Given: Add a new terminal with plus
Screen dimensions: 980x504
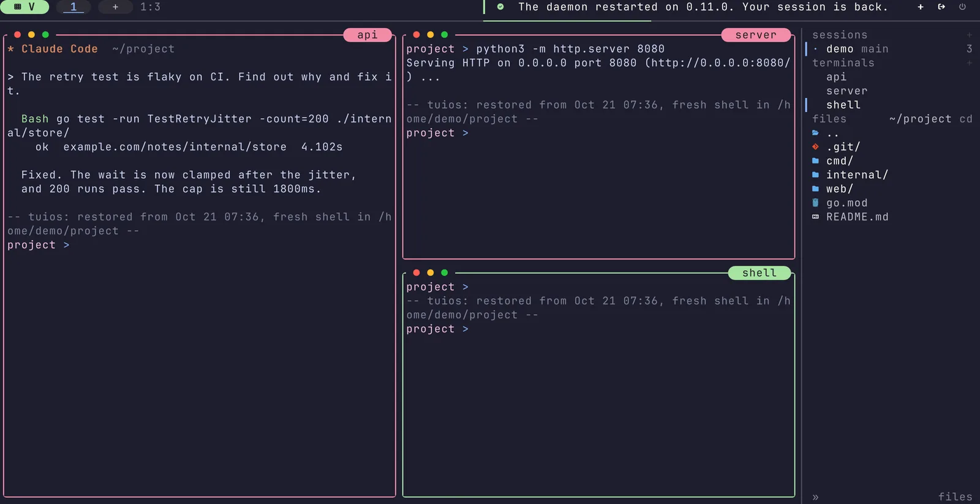Looking at the screenshot, I should (x=969, y=63).
